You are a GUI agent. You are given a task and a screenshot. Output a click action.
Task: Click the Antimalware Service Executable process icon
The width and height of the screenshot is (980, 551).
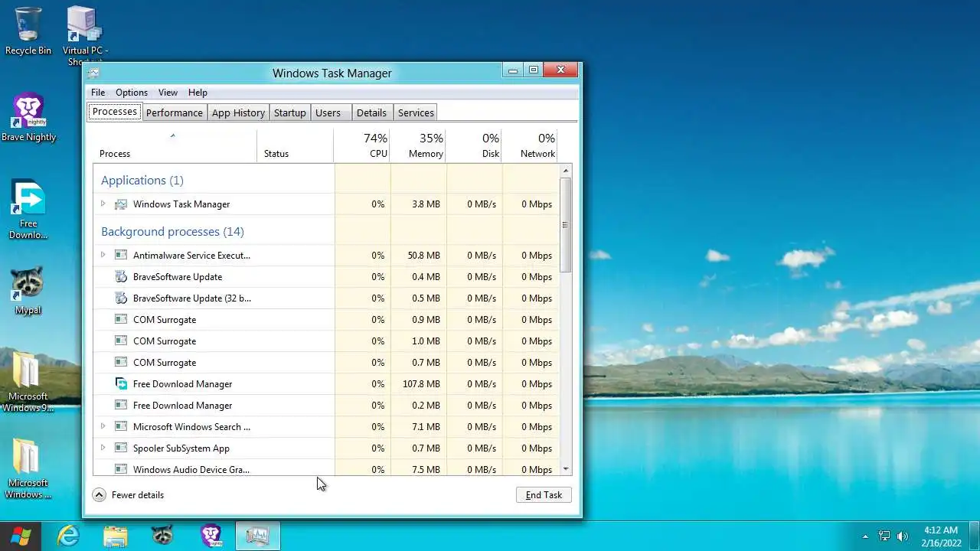[x=120, y=256]
